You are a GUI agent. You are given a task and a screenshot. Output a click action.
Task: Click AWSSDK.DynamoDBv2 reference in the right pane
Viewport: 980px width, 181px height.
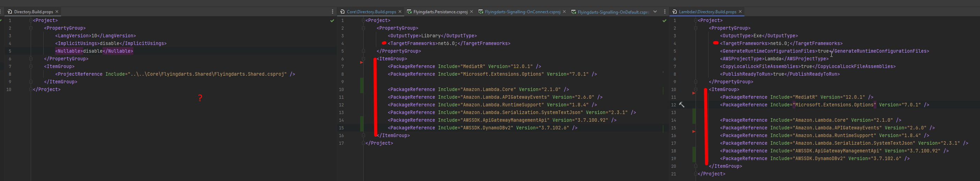tap(815, 159)
